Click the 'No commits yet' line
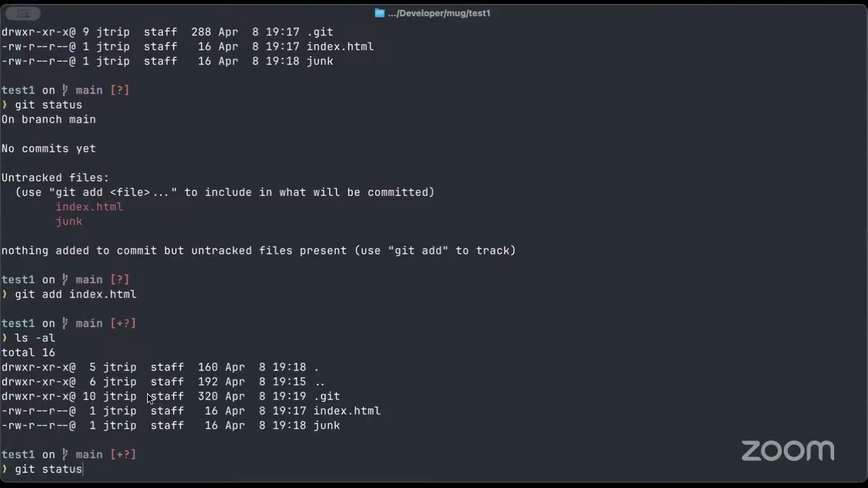Image resolution: width=868 pixels, height=488 pixels. pos(48,148)
